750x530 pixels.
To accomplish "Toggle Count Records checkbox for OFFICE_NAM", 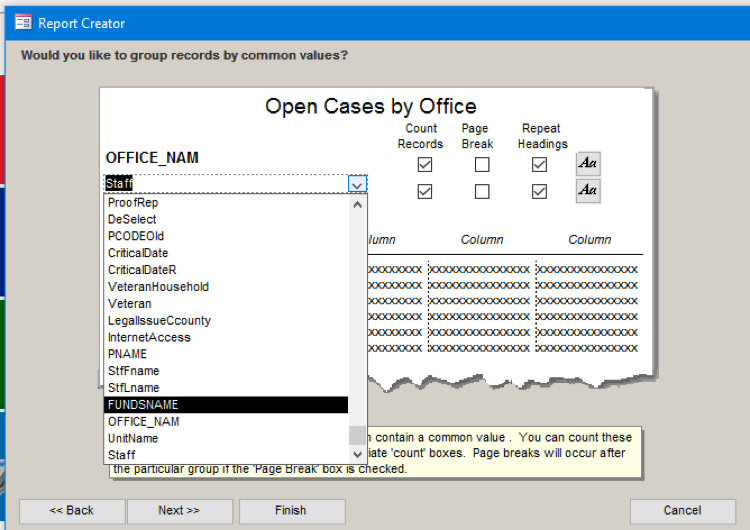I will 425,165.
